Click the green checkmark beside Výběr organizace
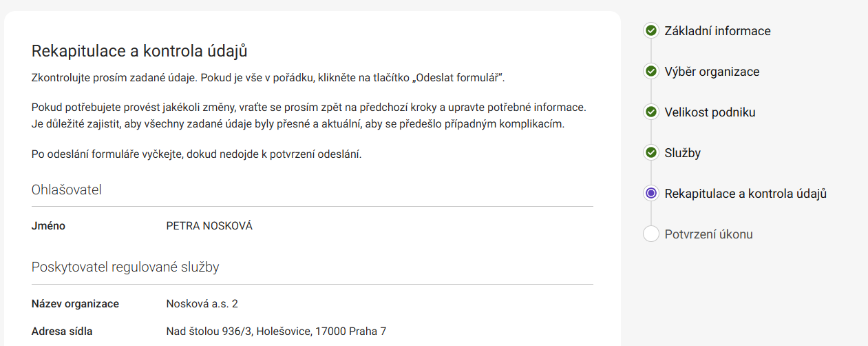Screen dimensions: 868x346 [x=651, y=72]
